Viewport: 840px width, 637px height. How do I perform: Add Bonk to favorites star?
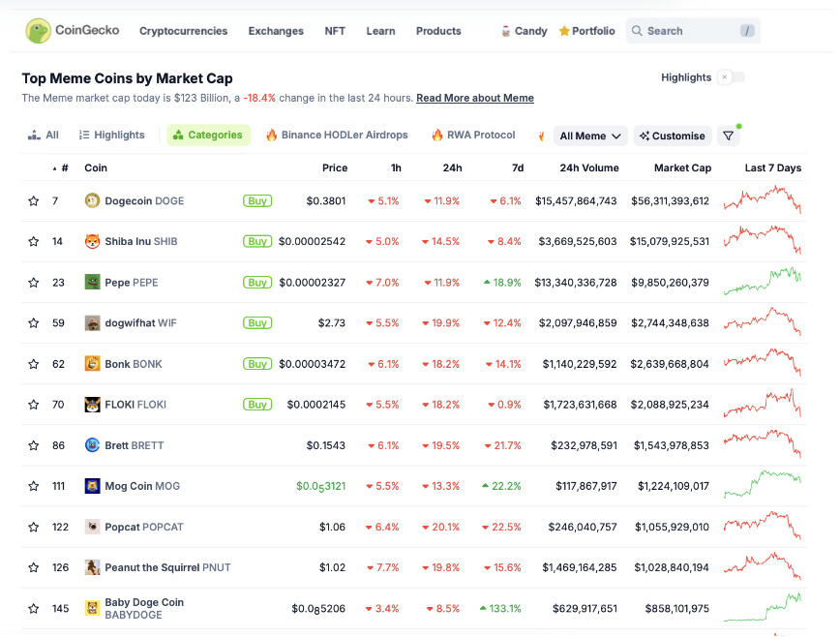click(x=33, y=364)
